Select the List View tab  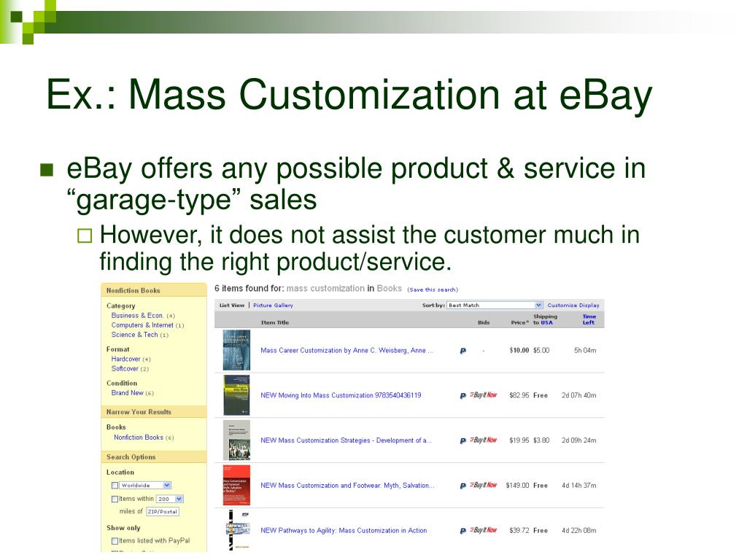click(x=231, y=306)
